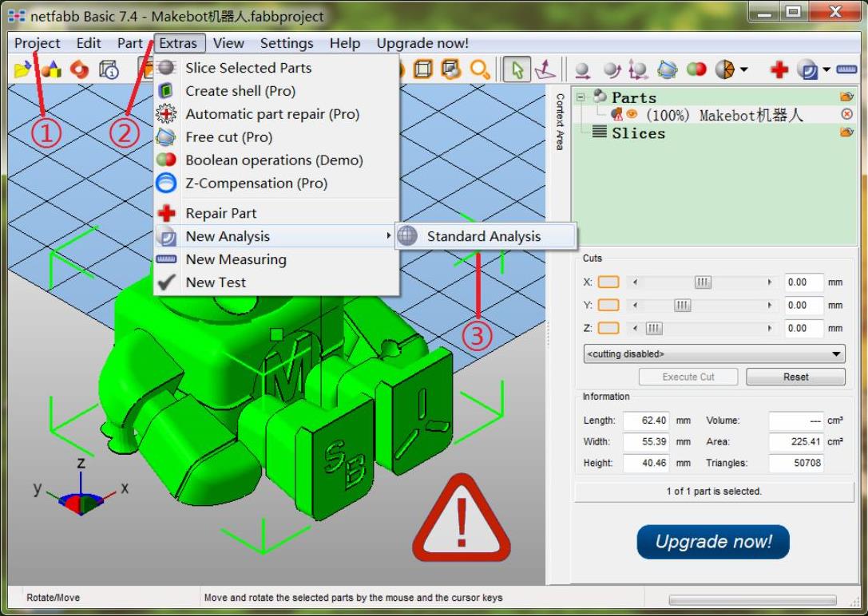
Task: Open the Help menu
Action: 345,43
